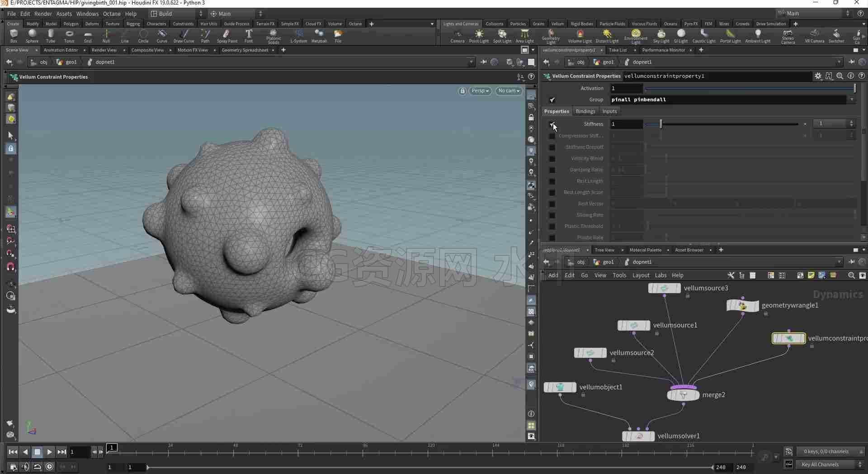
Task: Open the Build desktop dropdown
Action: 177,14
